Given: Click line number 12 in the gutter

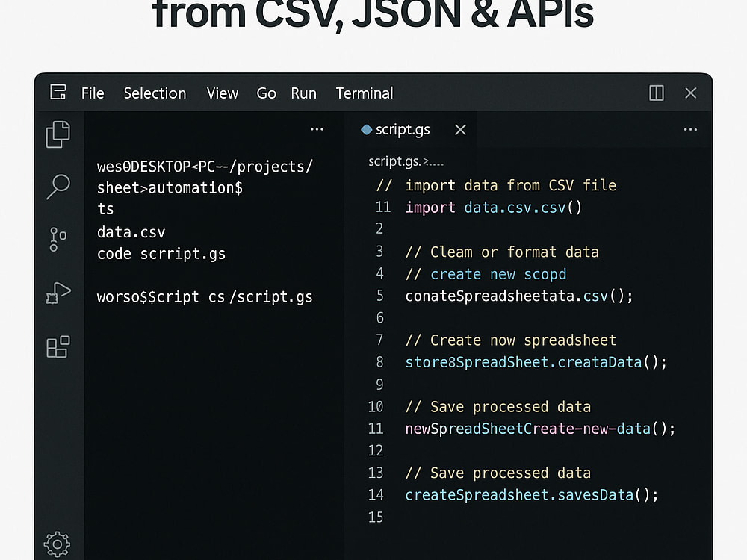Looking at the screenshot, I should (x=376, y=450).
